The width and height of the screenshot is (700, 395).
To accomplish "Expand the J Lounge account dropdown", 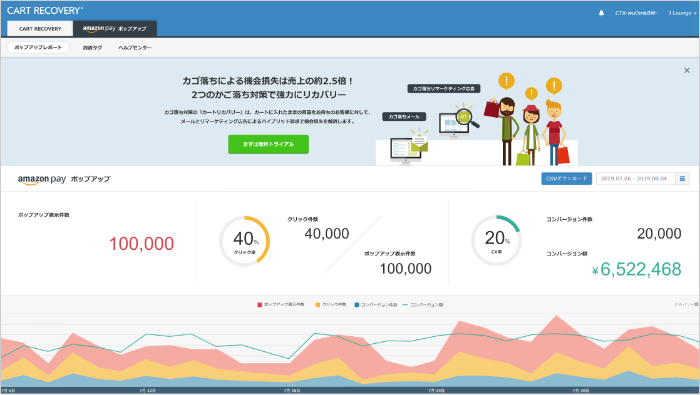I will (x=682, y=13).
